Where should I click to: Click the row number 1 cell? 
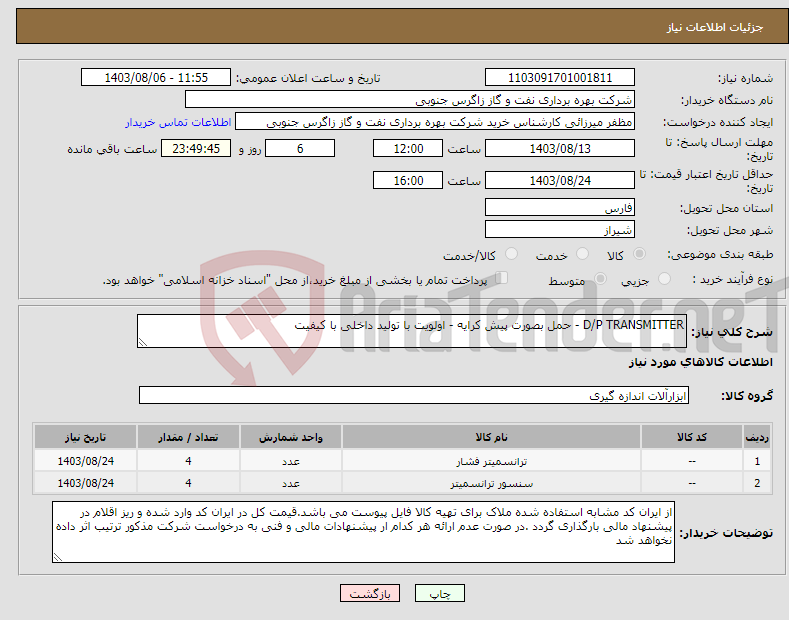757,461
